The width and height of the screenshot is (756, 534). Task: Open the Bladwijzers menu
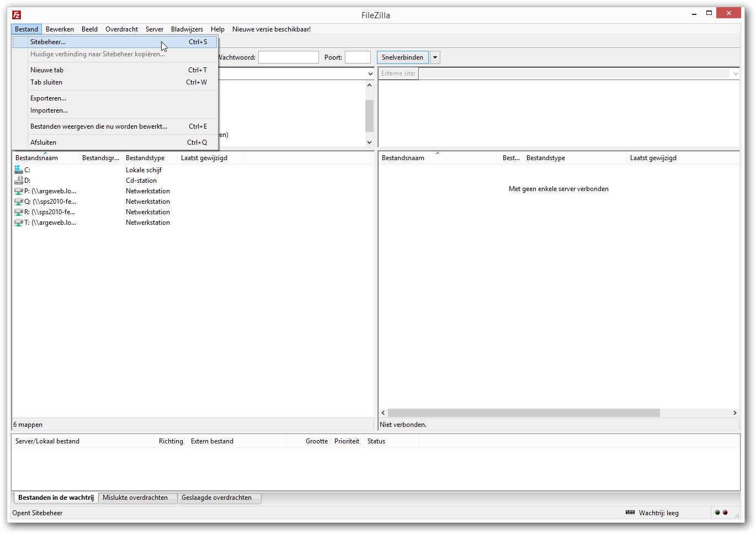[187, 29]
